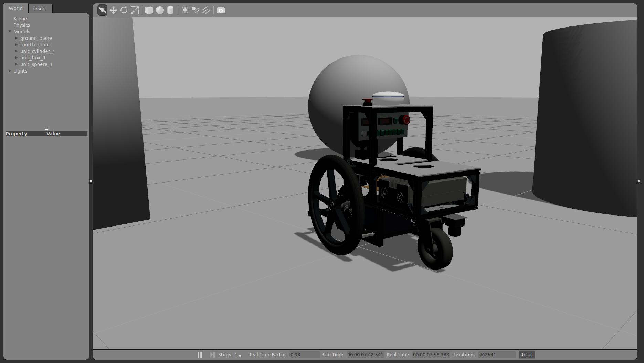Activate the scale mode tool

135,10
